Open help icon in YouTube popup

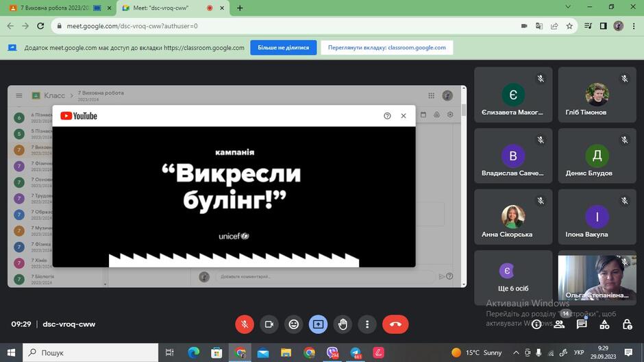click(x=387, y=116)
